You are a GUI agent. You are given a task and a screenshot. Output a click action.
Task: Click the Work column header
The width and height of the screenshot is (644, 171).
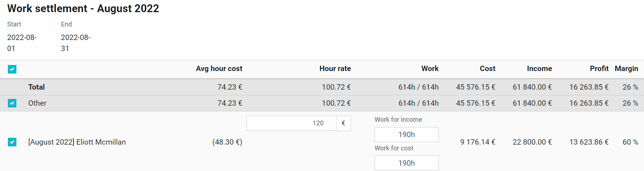pos(430,69)
